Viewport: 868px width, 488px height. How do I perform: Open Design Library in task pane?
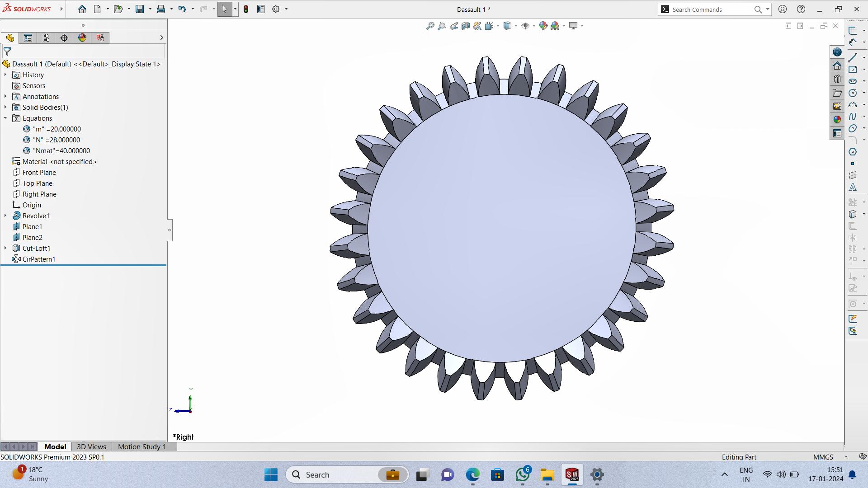pos(837,79)
